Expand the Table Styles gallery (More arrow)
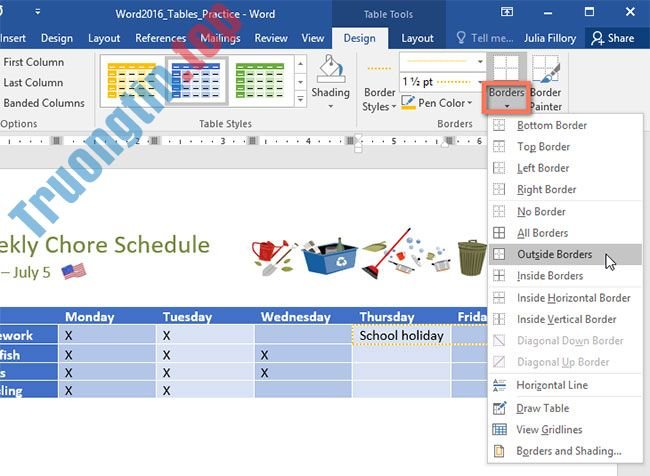Viewport: 650px width, 476px height. (301, 99)
